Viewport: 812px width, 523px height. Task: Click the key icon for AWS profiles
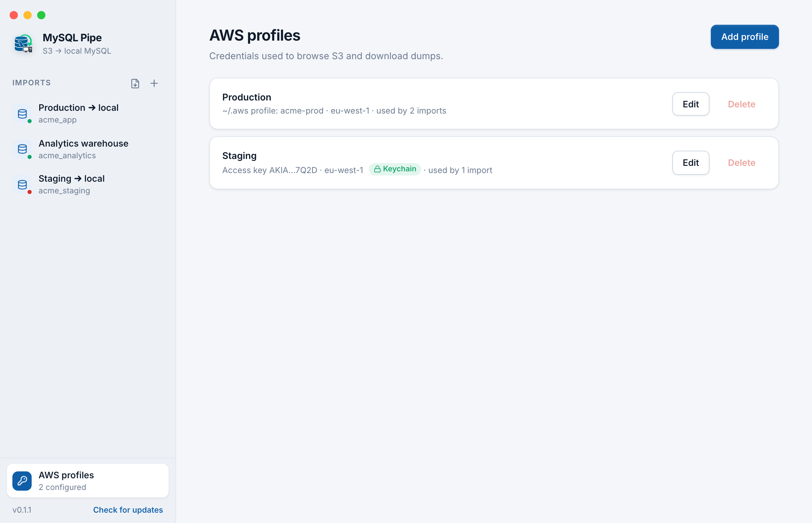[22, 481]
